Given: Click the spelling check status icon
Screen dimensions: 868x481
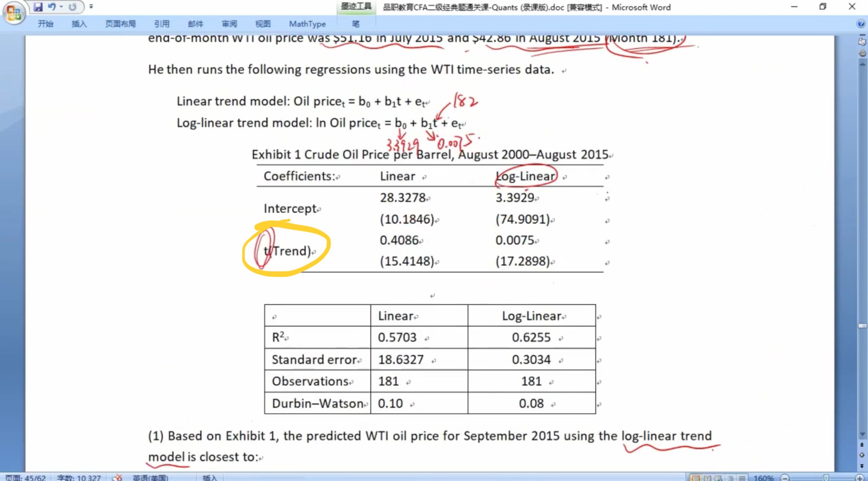Looking at the screenshot, I should click(x=117, y=478).
